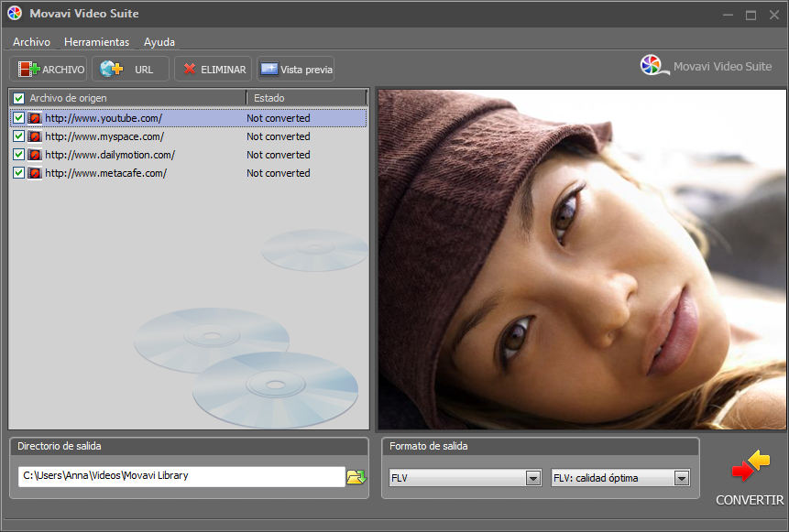Click the ELIMINAR delete button
This screenshot has width=789, height=532.
point(213,69)
